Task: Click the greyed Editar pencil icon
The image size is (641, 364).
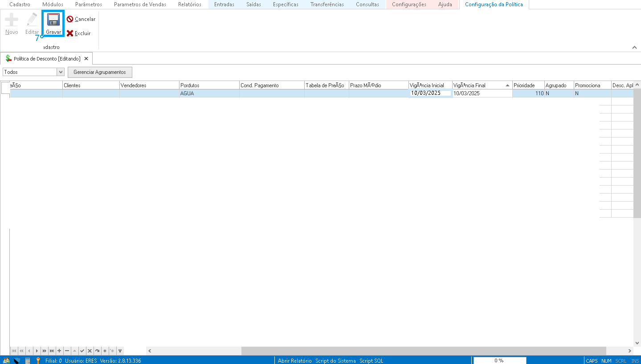Action: [x=32, y=24]
